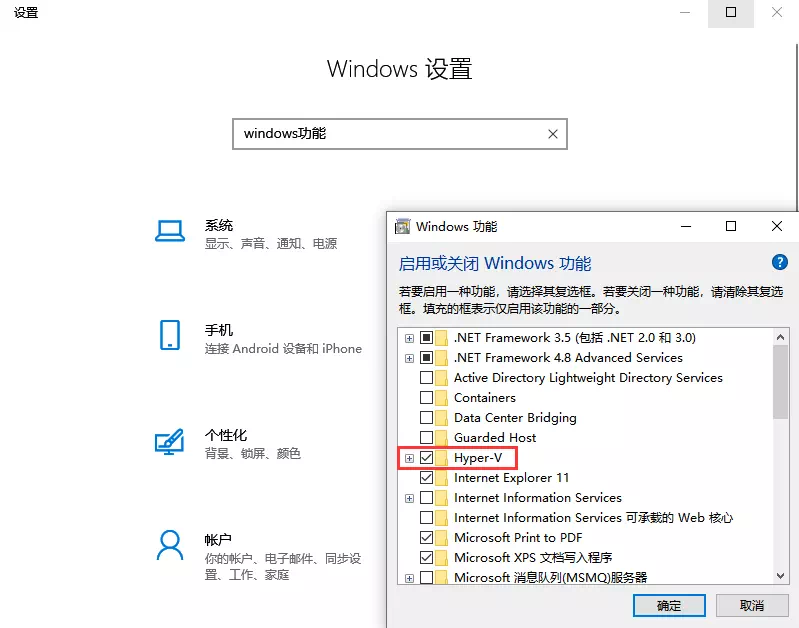Image resolution: width=799 pixels, height=628 pixels.
Task: Clear the search box with the X icon
Action: coord(553,134)
